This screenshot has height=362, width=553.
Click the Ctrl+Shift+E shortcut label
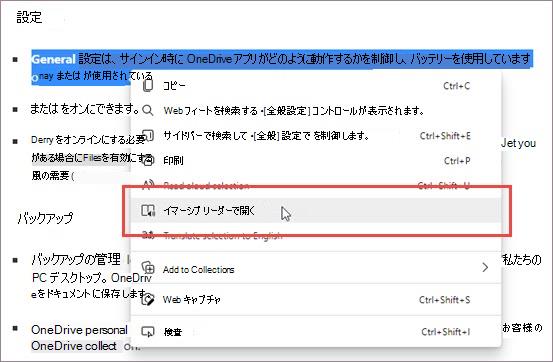pyautogui.click(x=445, y=136)
